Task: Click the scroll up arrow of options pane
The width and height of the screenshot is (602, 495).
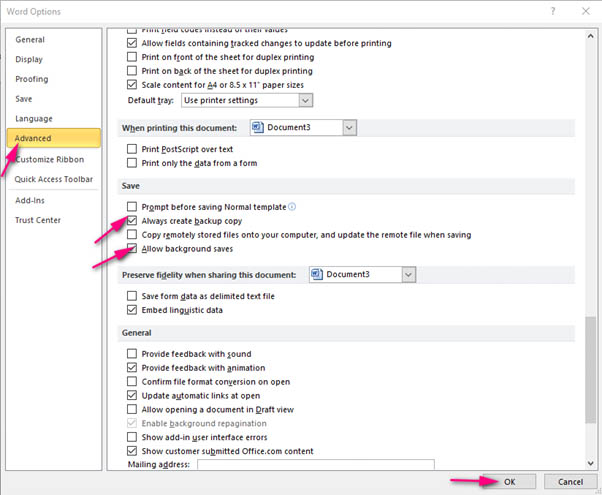Action: pos(590,36)
